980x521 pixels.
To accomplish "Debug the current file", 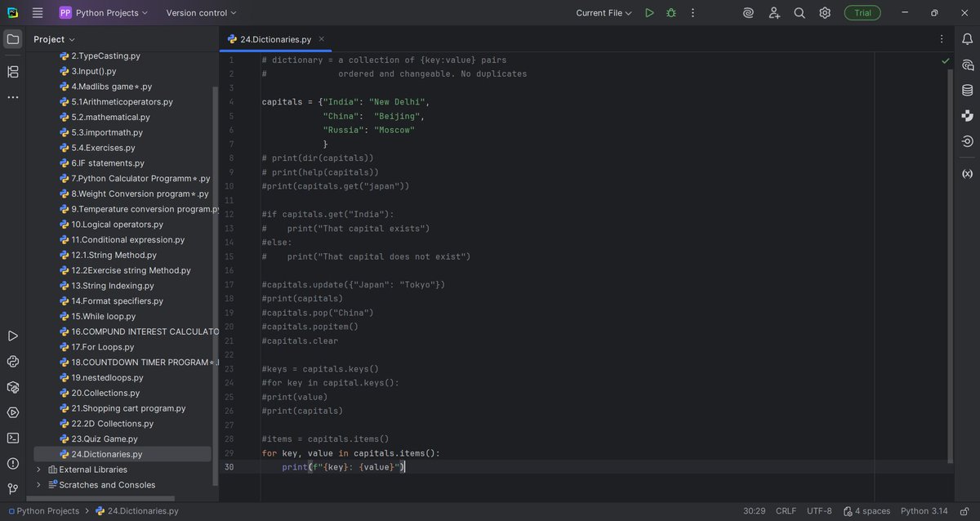I will click(x=671, y=13).
